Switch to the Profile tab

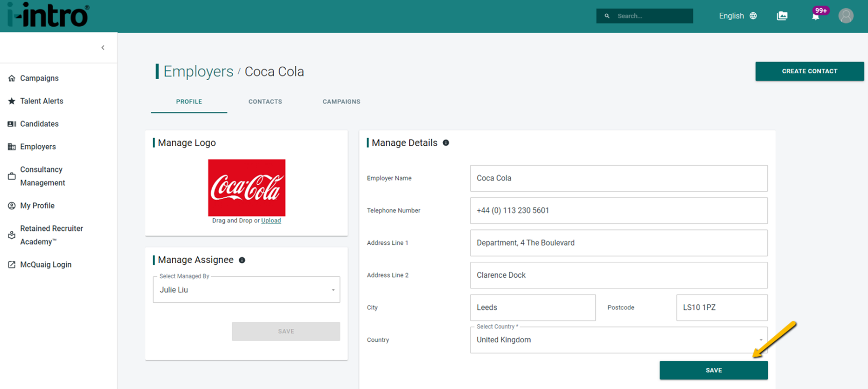[x=189, y=102]
